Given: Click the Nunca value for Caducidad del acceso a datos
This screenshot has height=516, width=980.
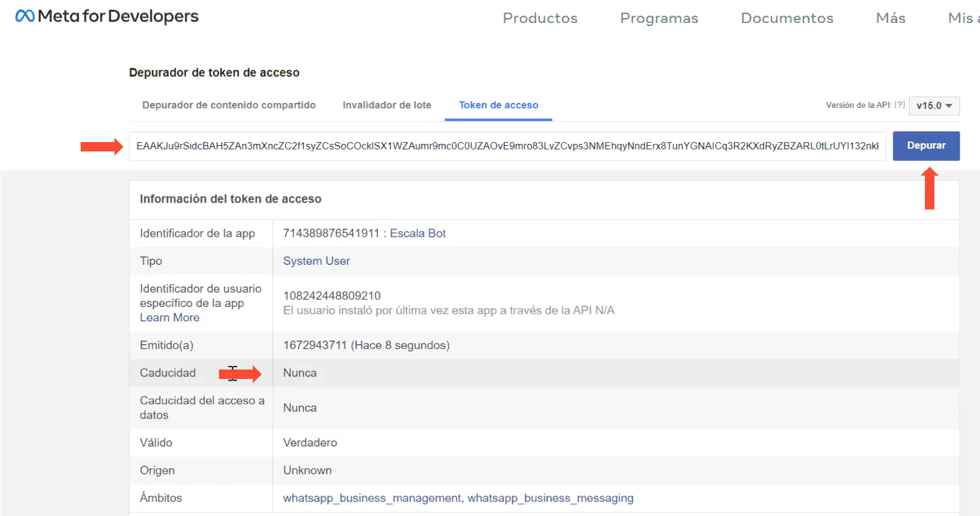Looking at the screenshot, I should (x=300, y=407).
